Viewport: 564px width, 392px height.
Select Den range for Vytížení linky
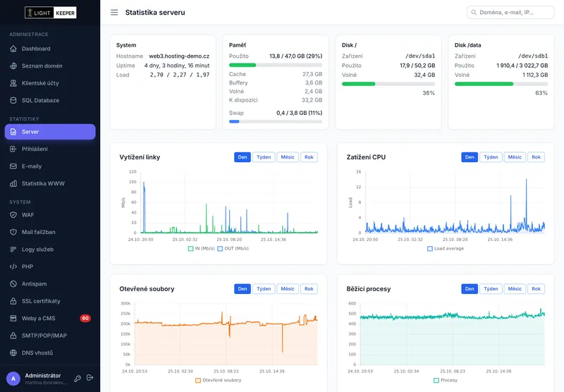pyautogui.click(x=243, y=157)
